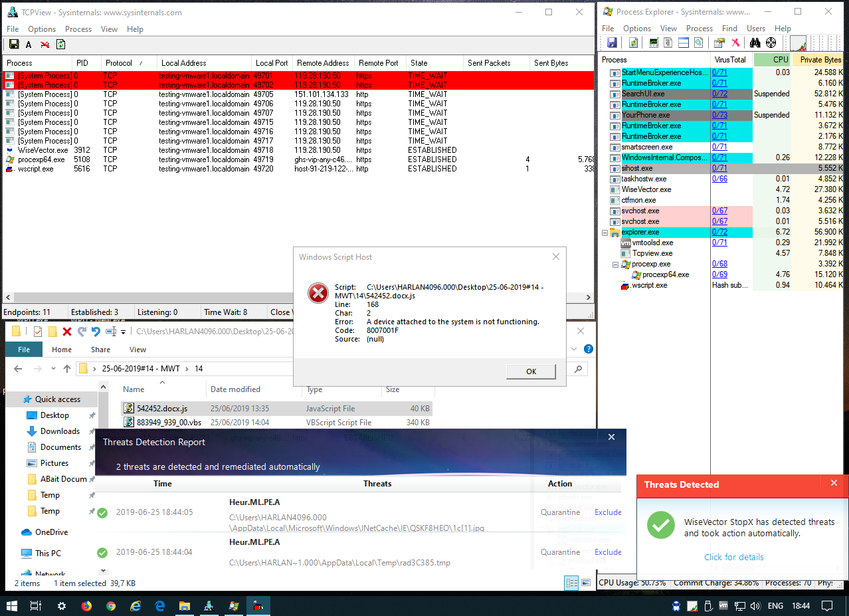Click the binoculars Find Handle icon

755,43
